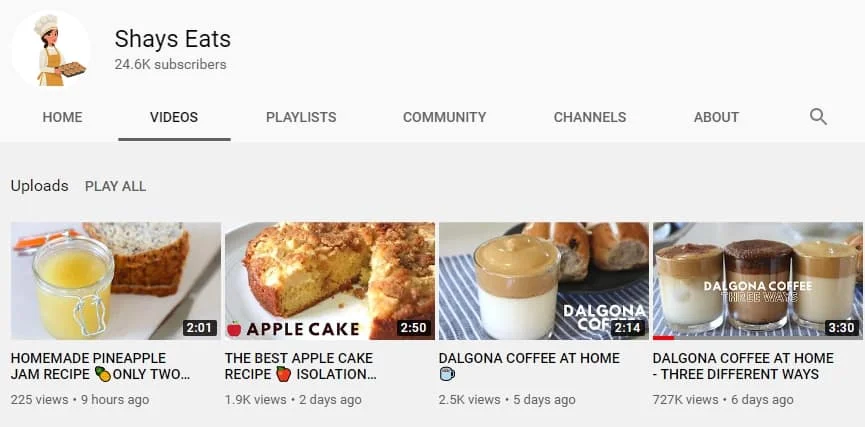Click PLAY ALL next to Uploads
This screenshot has height=427, width=865.
tap(115, 186)
